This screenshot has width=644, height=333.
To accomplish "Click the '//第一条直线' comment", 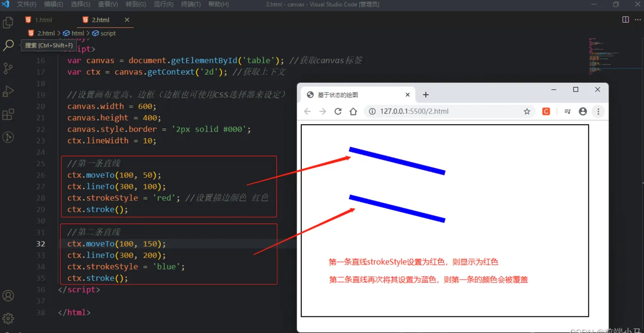I will point(94,163).
